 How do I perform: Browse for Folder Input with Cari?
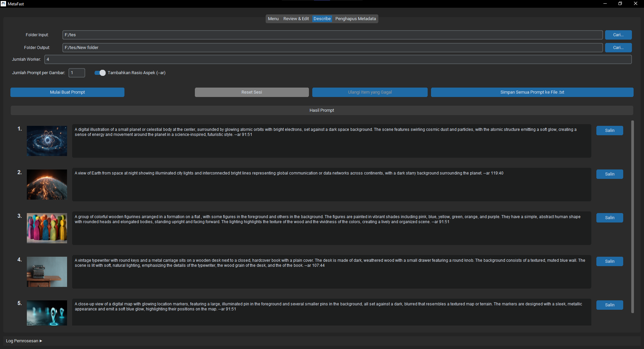point(618,35)
